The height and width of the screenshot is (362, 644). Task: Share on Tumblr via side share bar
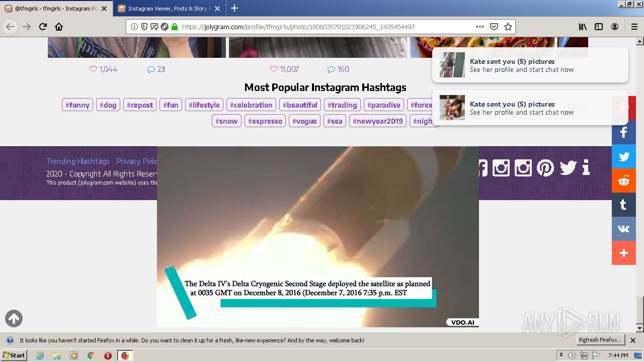click(x=624, y=205)
